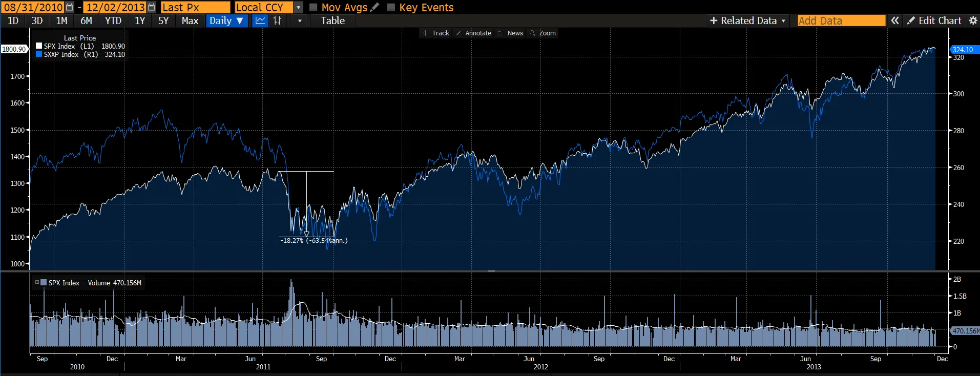
Task: Activate the Annotate tool
Action: click(x=474, y=33)
